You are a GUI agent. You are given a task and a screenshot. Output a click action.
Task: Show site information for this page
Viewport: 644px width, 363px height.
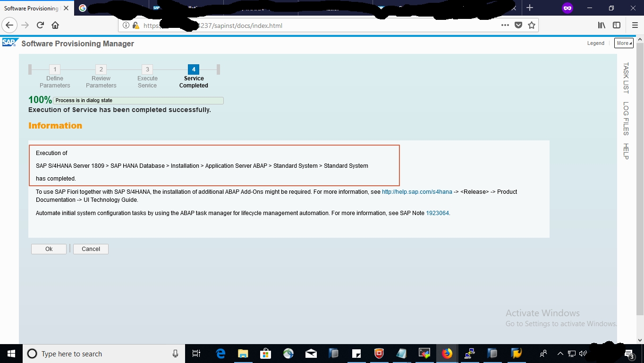126,26
